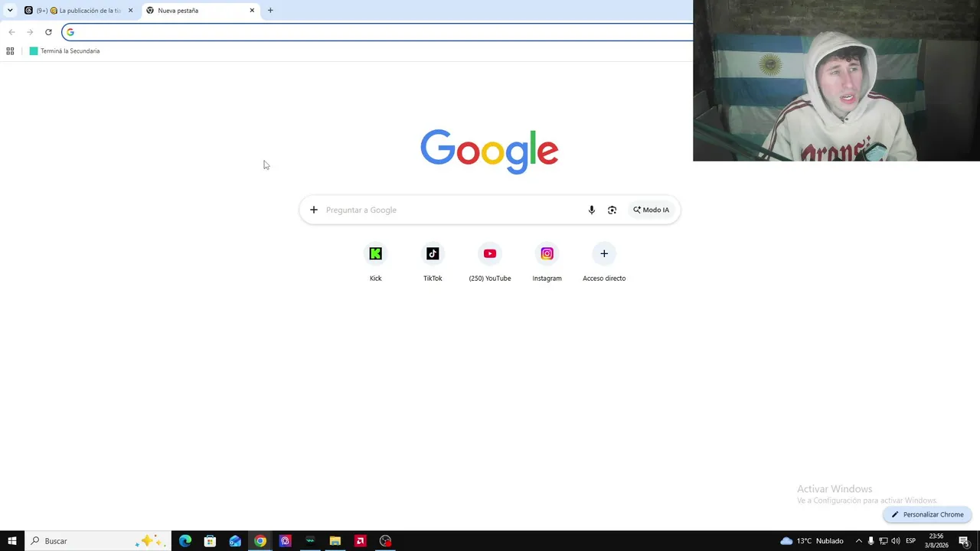The height and width of the screenshot is (551, 980).
Task: Reload the current page
Action: 48,32
